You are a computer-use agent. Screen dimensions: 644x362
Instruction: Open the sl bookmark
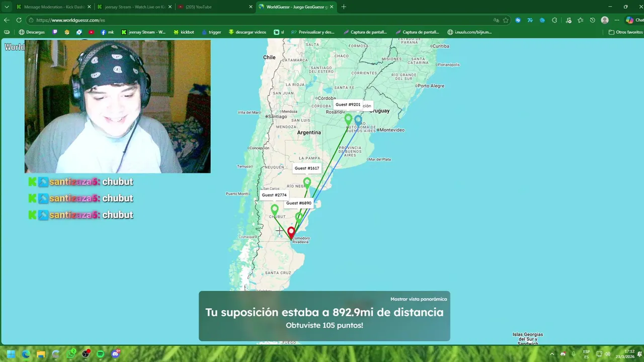279,32
